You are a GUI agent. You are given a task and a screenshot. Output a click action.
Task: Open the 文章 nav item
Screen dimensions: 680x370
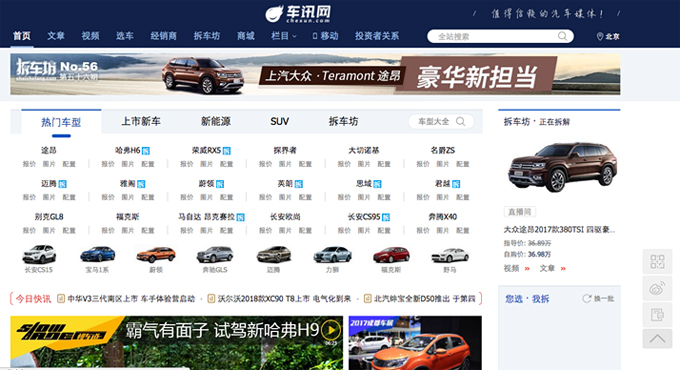[x=56, y=36]
